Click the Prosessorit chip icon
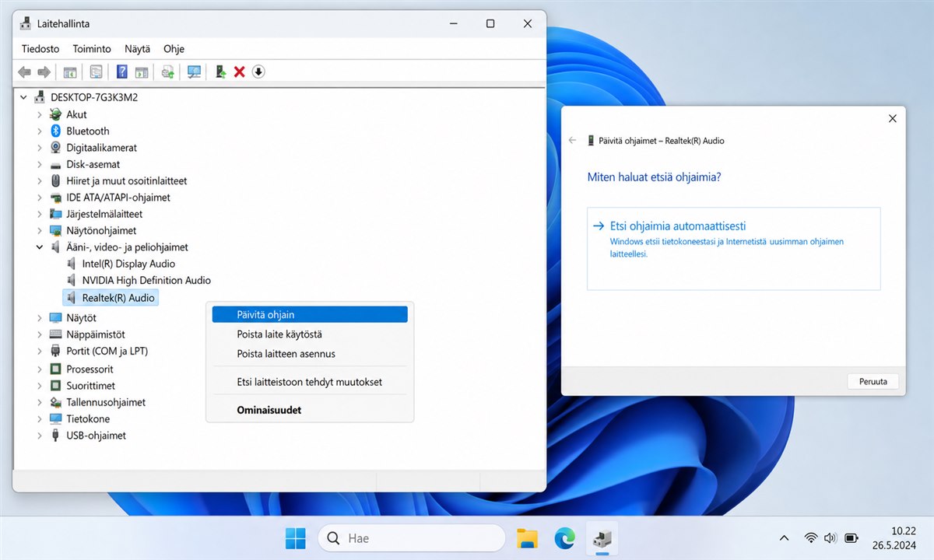The image size is (934, 560). (56, 369)
